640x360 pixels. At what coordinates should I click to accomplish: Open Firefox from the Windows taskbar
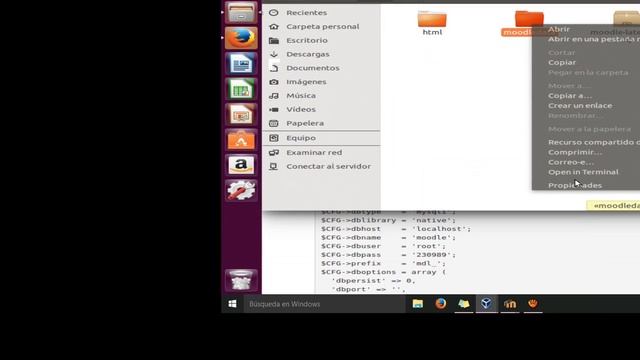pos(440,304)
